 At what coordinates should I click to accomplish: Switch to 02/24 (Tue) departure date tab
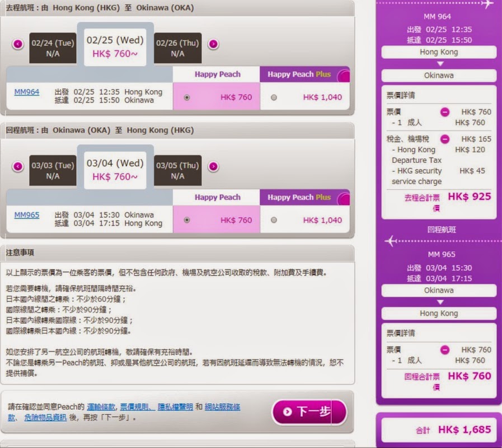click(x=53, y=48)
